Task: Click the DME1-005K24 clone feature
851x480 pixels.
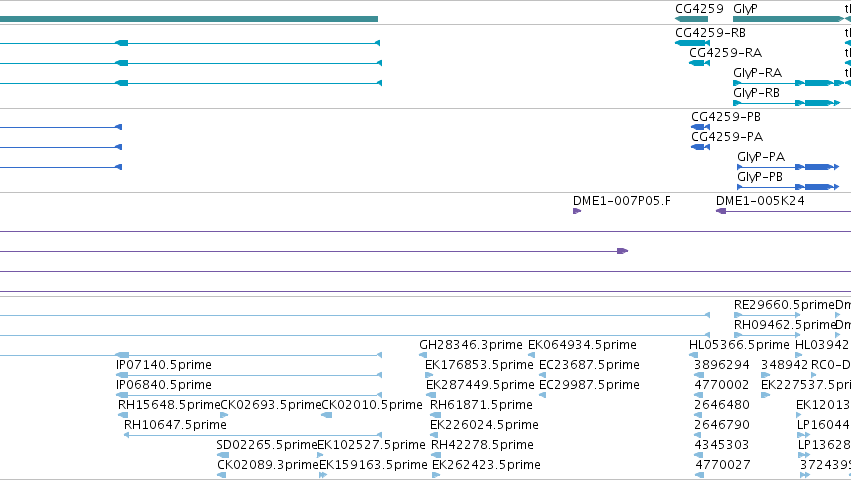Action: [783, 211]
